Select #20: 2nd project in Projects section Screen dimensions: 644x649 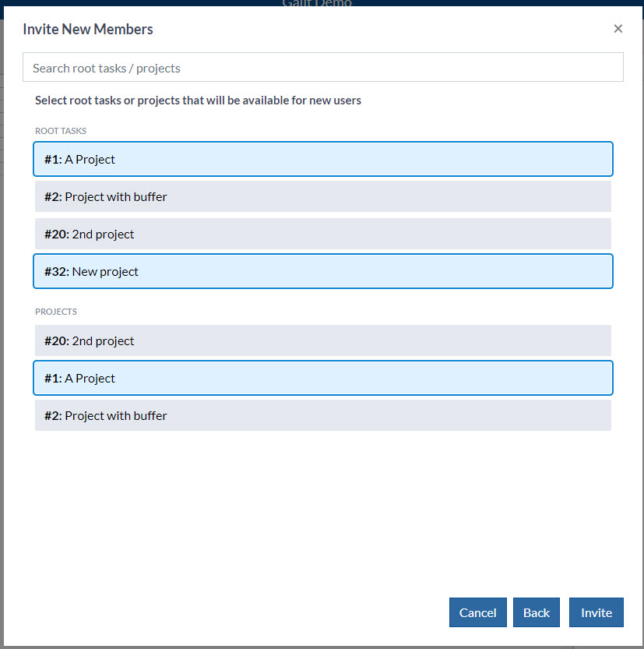tap(323, 340)
